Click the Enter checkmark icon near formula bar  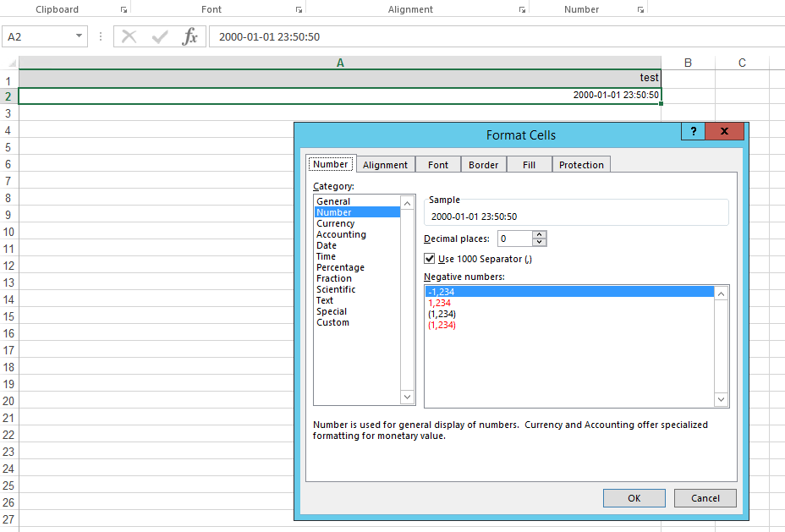tap(158, 36)
